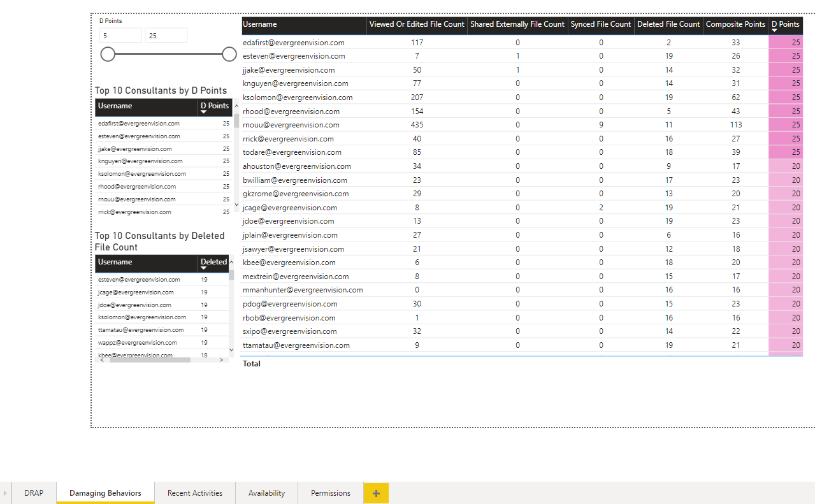Click the edafirst@evergreenvision.com username link
The image size is (815, 504).
[x=292, y=42]
